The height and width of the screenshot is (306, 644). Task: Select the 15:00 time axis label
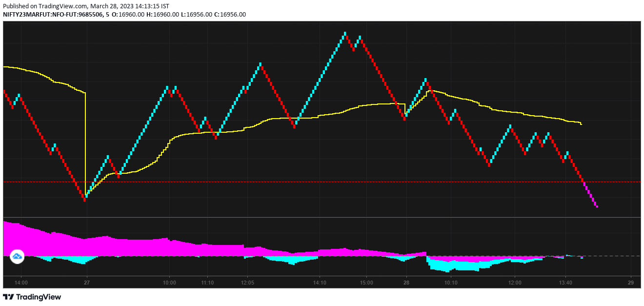(366, 283)
